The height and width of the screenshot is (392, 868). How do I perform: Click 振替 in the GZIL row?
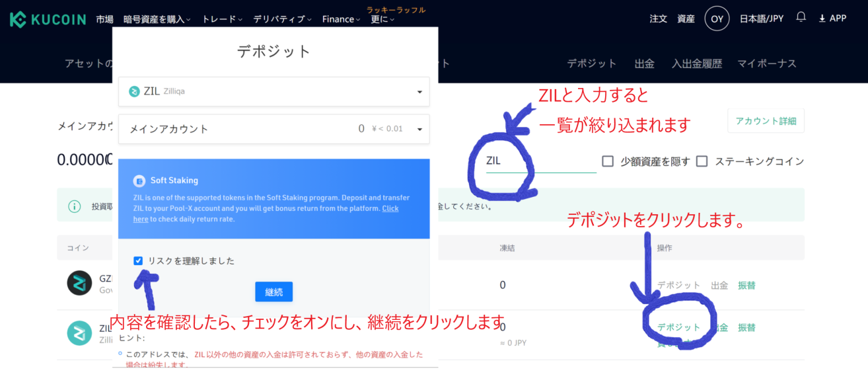click(x=746, y=286)
